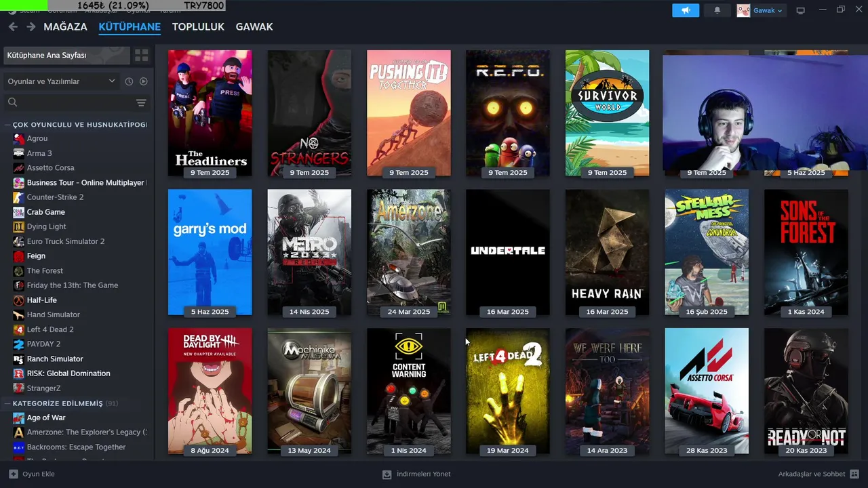868x488 pixels.
Task: Select Friday the 13th: The Game
Action: point(73,285)
